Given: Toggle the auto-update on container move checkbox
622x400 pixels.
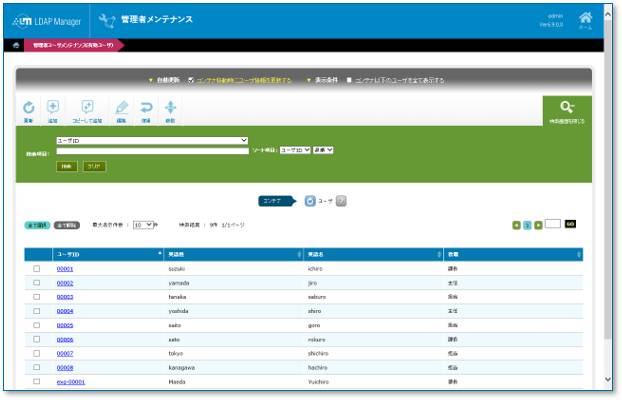Looking at the screenshot, I should (x=191, y=80).
